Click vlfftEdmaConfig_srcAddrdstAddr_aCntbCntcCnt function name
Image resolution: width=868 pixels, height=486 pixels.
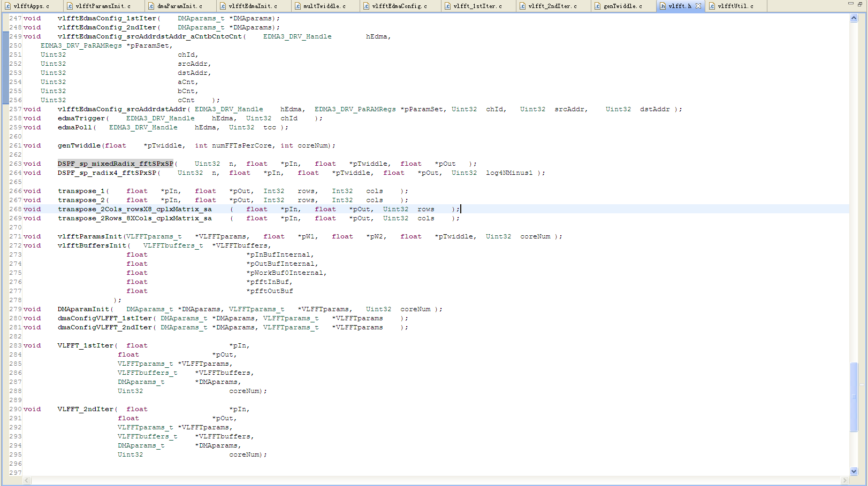[150, 36]
